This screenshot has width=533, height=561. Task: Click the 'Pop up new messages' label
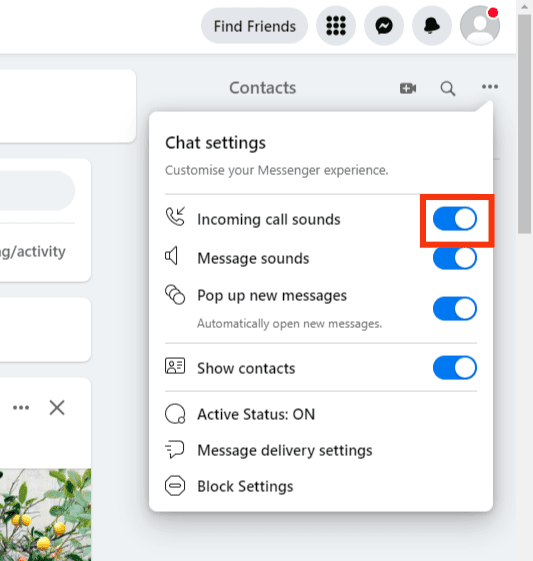click(x=272, y=296)
